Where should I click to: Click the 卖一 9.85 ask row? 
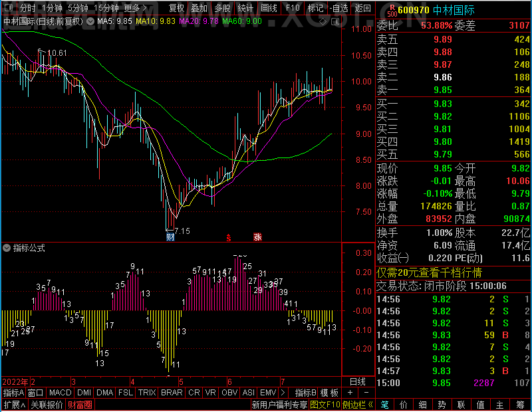pos(454,90)
